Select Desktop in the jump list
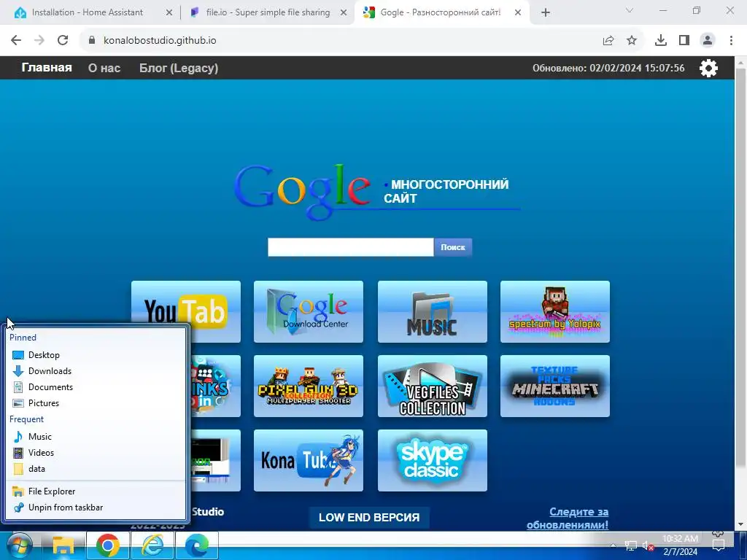The height and width of the screenshot is (560, 747). coord(96,355)
